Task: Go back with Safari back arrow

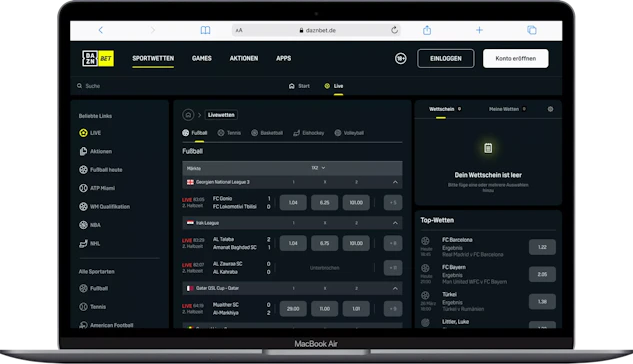Action: [x=101, y=30]
